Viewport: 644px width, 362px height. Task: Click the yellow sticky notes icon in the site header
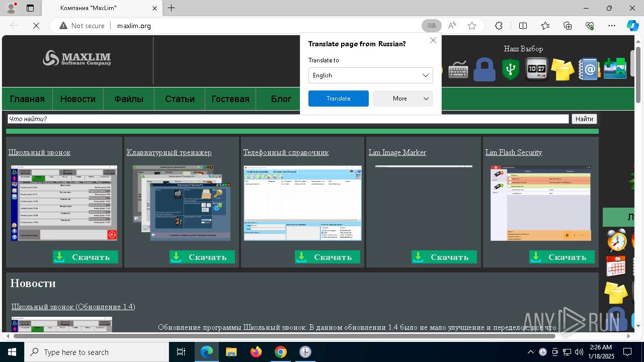562,69
